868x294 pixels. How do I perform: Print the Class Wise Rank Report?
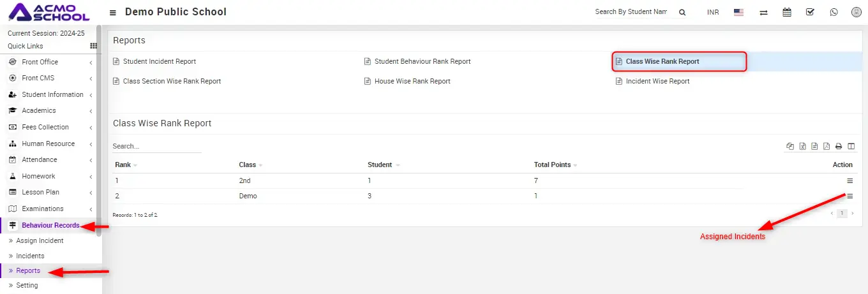coord(839,147)
